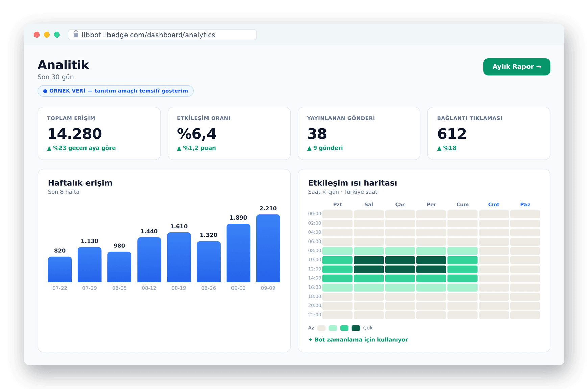Select the Etkileşim Oranı %6,4 card
The width and height of the screenshot is (588, 389).
229,133
